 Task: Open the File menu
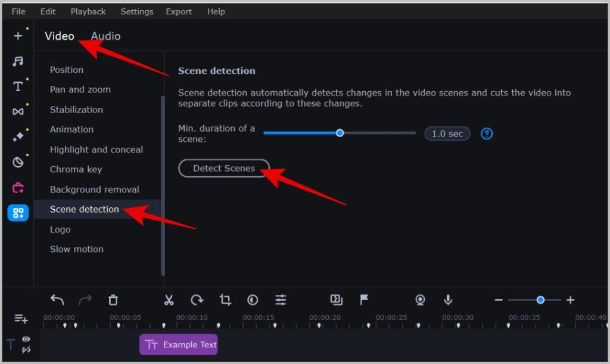coord(18,12)
